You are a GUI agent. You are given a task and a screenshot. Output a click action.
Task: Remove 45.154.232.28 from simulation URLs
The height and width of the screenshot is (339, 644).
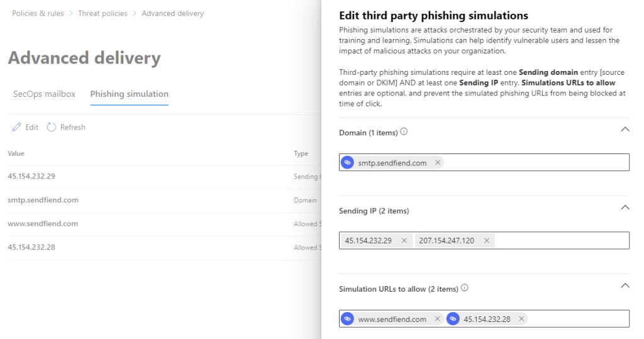(521, 319)
